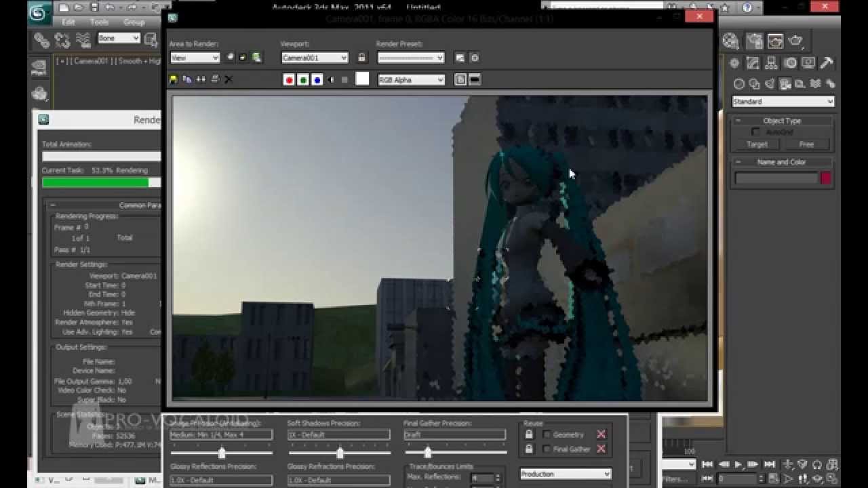Click the Bind to Space Warp icon

pos(83,40)
